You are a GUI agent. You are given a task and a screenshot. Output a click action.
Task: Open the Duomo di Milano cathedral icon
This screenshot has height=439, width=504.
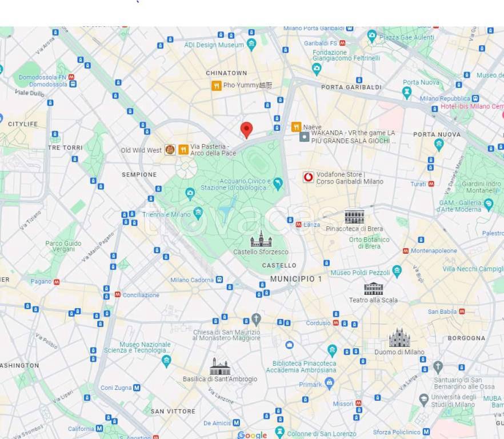(399, 338)
